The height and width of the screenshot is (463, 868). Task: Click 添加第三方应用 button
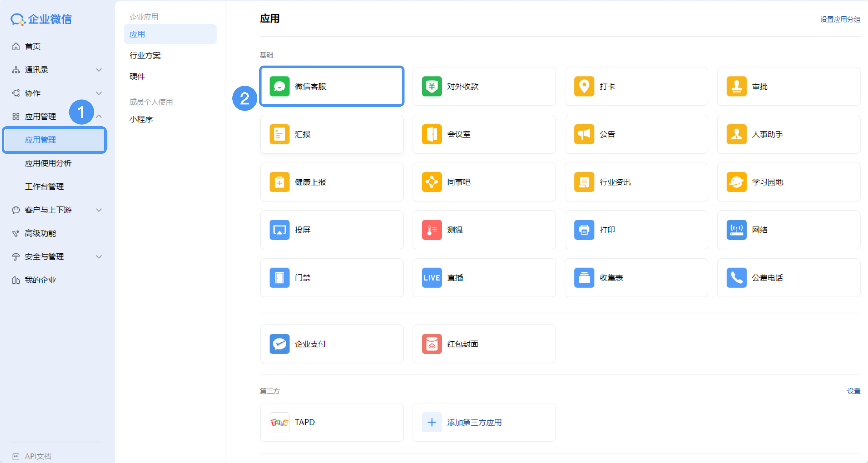point(484,422)
